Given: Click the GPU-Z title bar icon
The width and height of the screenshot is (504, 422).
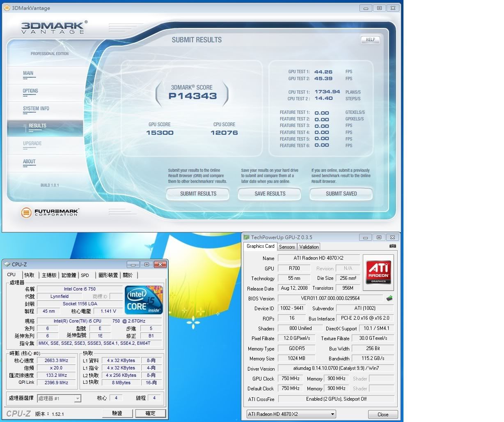Looking at the screenshot, I should tap(247, 237).
